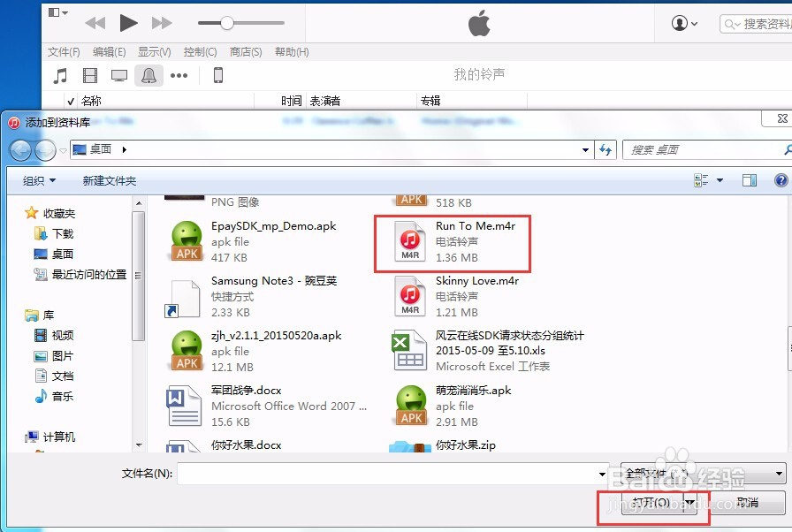This screenshot has height=532, width=792.
Task: Select zjh_v2.1.1_20150520a.apk file
Action: coord(254,352)
